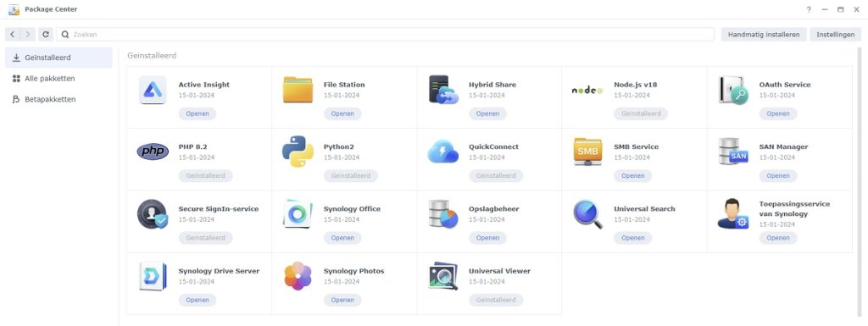
Task: Click the Universal Viewer icon
Action: click(x=443, y=276)
